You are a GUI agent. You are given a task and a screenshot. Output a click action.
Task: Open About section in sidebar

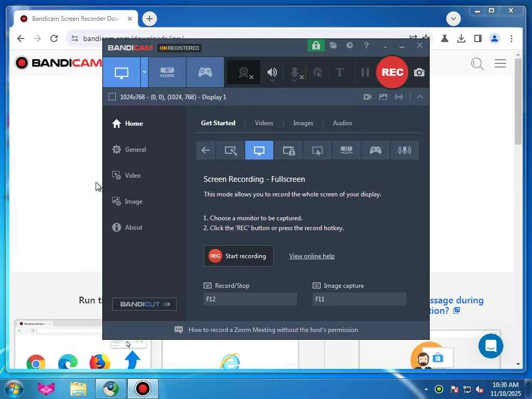pyautogui.click(x=127, y=228)
